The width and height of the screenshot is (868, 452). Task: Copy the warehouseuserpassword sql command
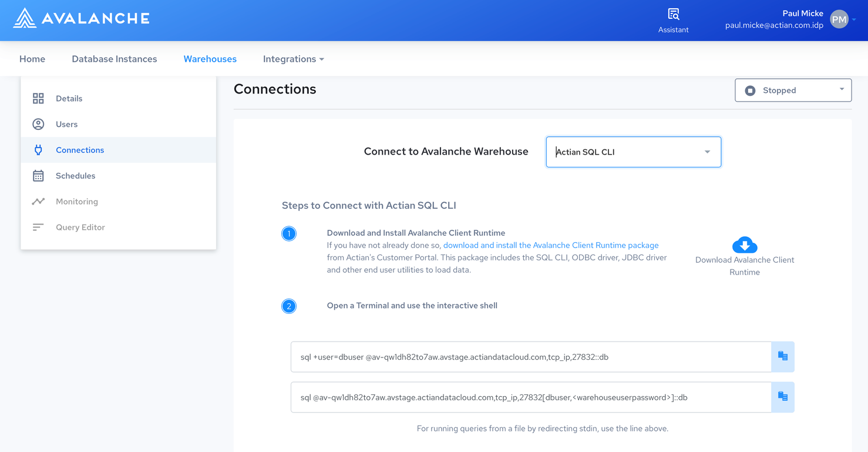click(783, 397)
